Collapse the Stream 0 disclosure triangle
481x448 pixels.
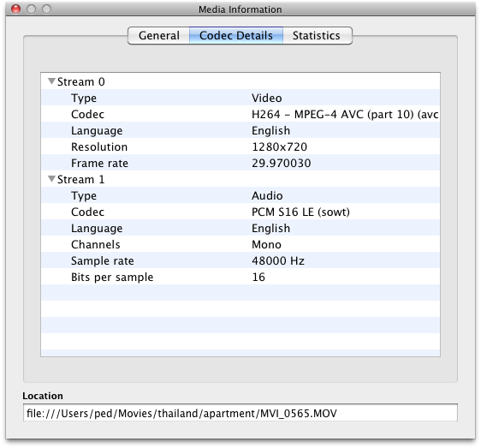coord(51,81)
